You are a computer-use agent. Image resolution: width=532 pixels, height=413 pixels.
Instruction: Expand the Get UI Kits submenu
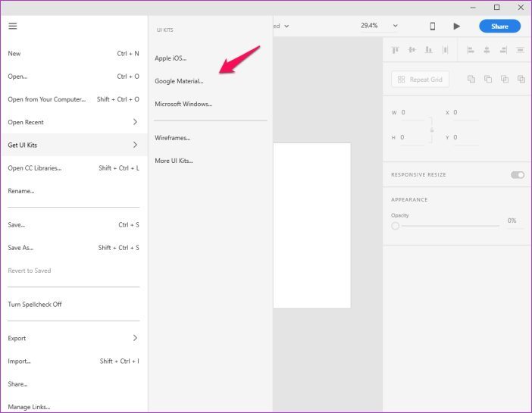[135, 145]
